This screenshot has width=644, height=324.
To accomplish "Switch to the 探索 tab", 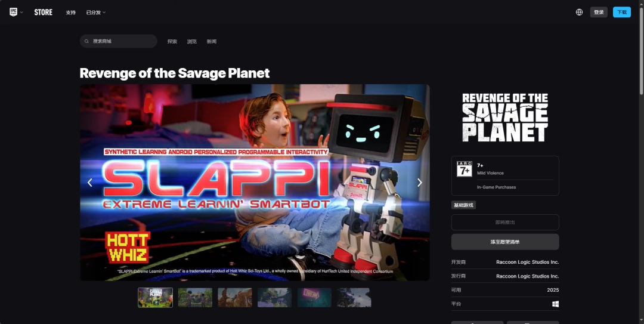I will click(172, 41).
